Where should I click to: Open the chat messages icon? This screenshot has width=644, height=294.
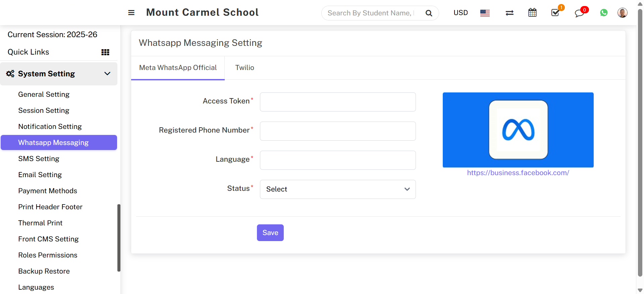coord(579,13)
